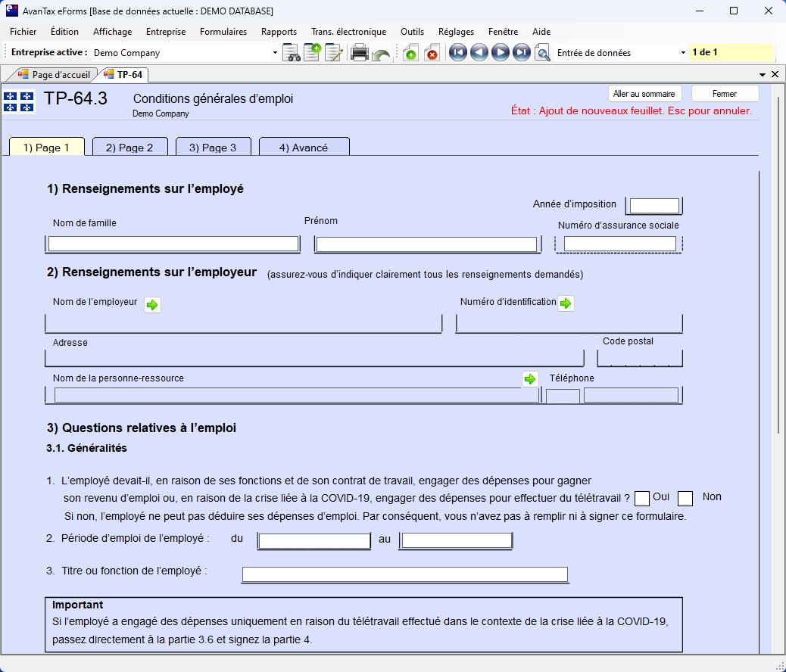Click the search company binoculars icon
786x672 pixels.
click(291, 53)
